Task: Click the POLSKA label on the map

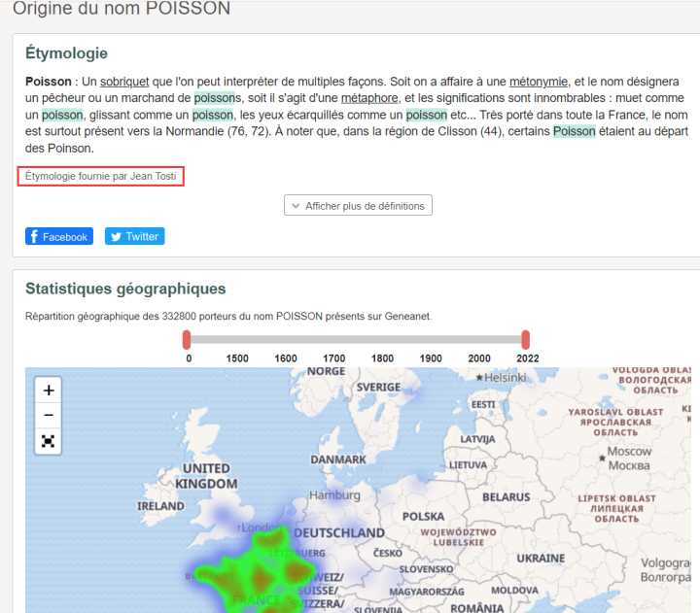Action: point(423,517)
